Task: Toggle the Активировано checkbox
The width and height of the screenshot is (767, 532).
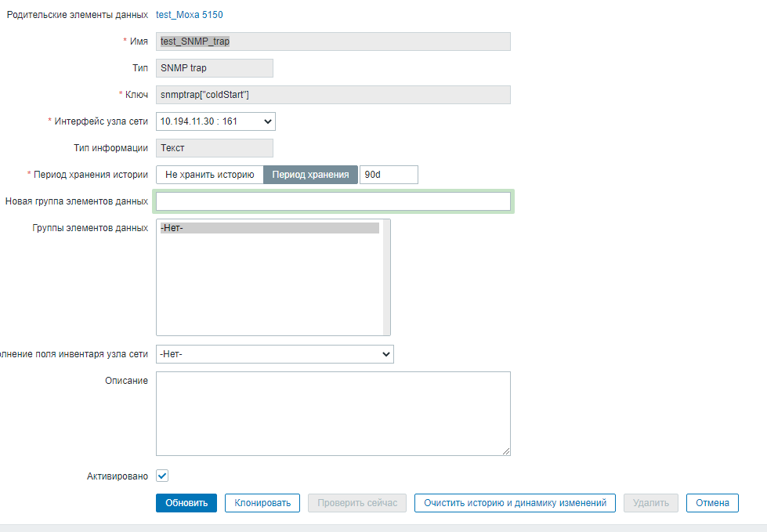Action: click(162, 476)
